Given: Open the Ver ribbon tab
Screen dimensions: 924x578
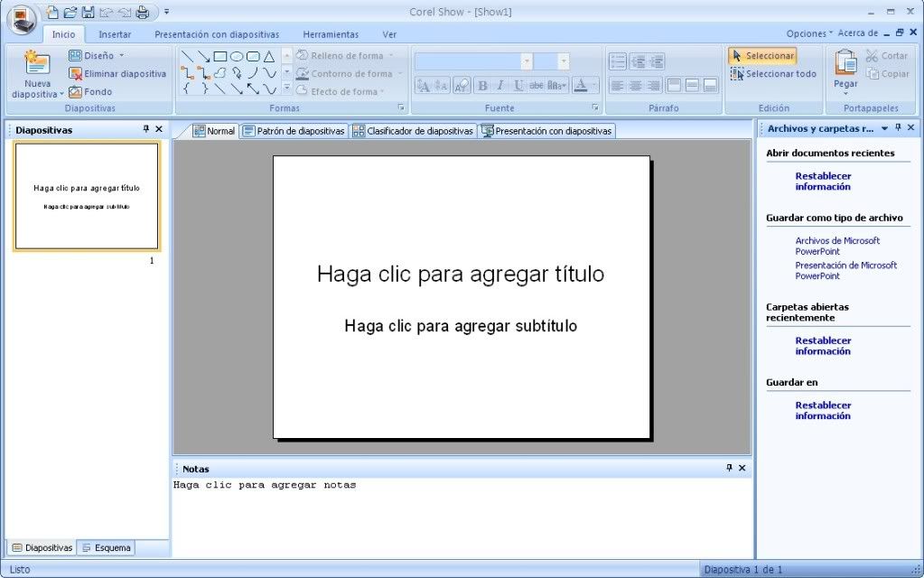Looking at the screenshot, I should point(389,34).
